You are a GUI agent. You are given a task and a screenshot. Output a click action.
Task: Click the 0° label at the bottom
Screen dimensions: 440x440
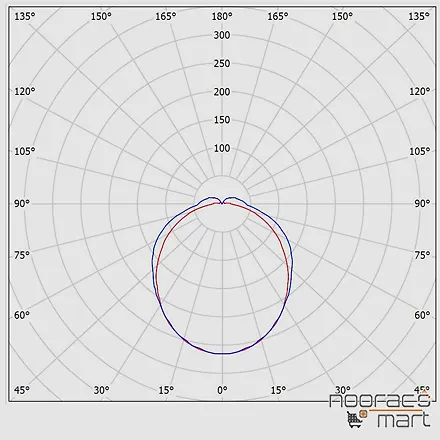pos(222,390)
